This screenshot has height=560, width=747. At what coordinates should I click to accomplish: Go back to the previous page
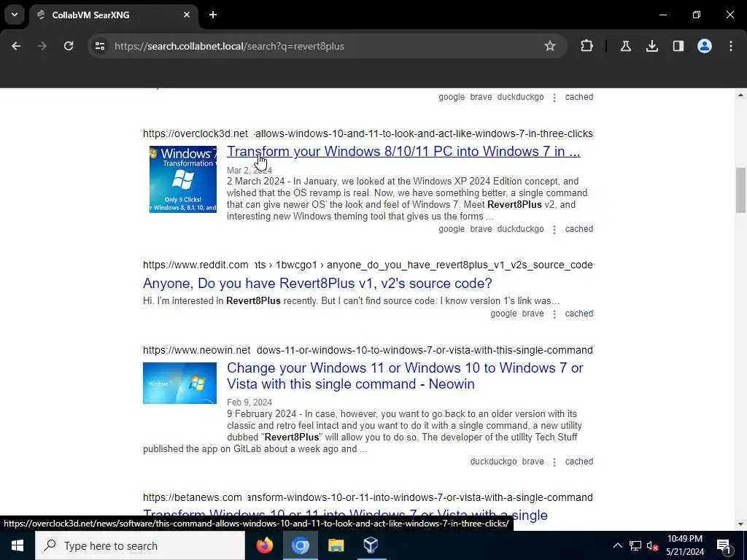click(16, 46)
